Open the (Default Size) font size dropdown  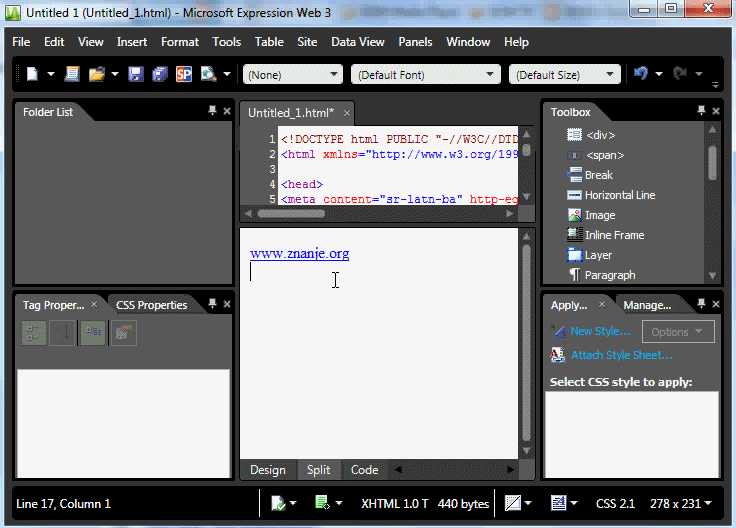[x=564, y=75]
